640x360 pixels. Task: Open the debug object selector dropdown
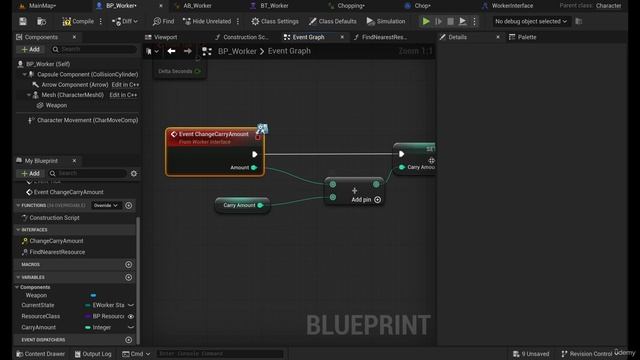[x=531, y=21]
